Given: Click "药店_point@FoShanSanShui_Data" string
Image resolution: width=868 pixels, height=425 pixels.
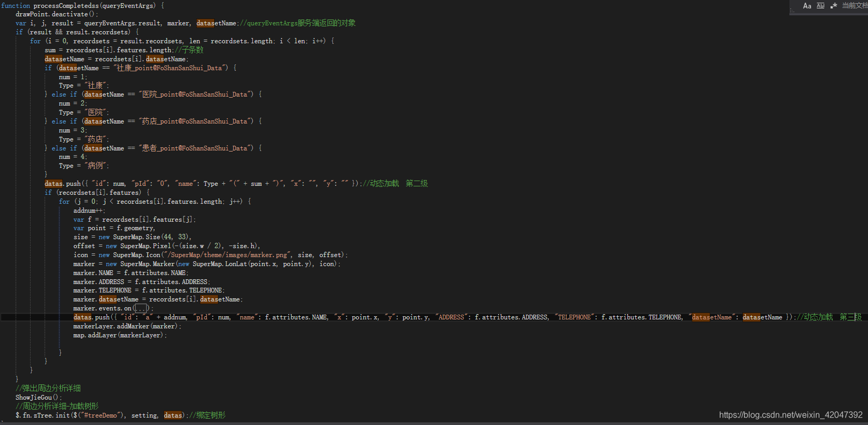Looking at the screenshot, I should coord(196,121).
